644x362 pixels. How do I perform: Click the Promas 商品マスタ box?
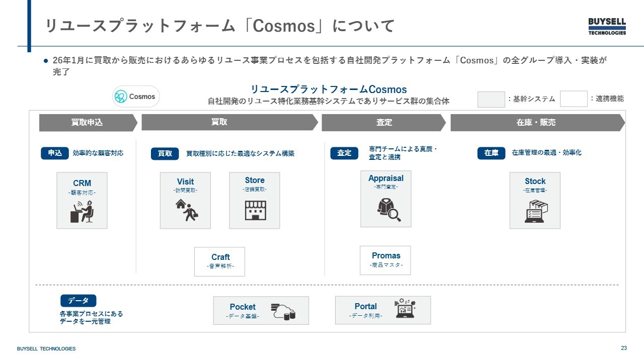[x=385, y=260]
